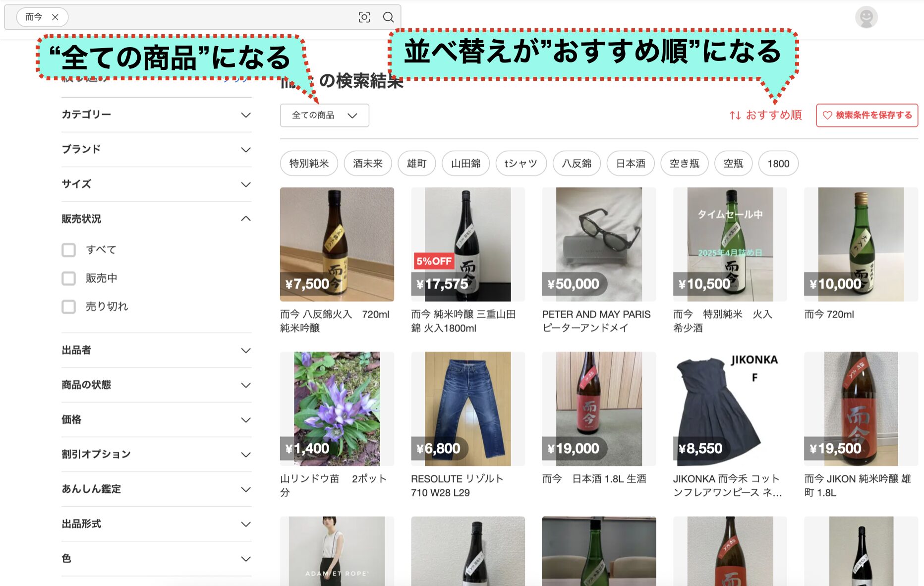Open the ¥19,500 JIKON sake thumbnail
The height and width of the screenshot is (586, 924).
(x=861, y=409)
